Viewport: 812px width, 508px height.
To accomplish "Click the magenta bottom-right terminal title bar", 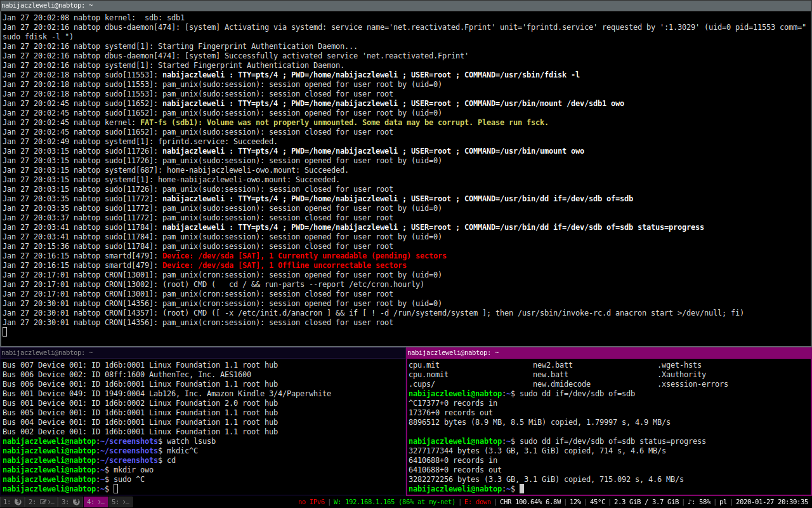I will tap(609, 352).
